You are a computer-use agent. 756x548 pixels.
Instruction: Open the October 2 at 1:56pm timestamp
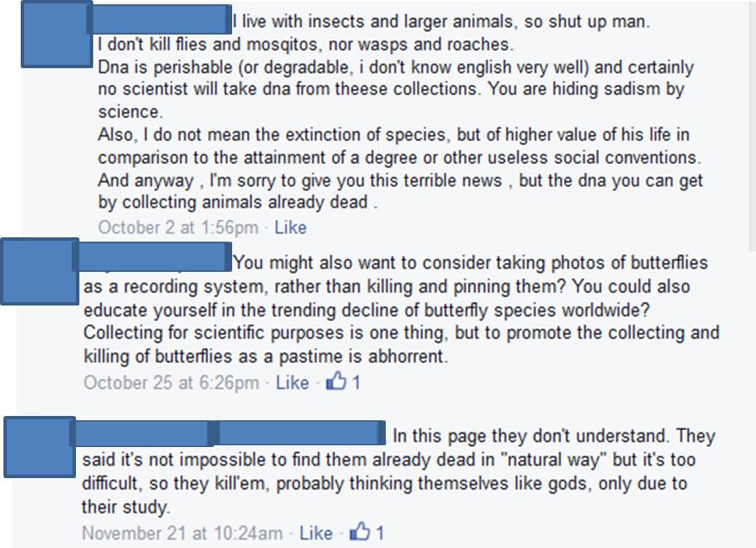click(x=178, y=228)
